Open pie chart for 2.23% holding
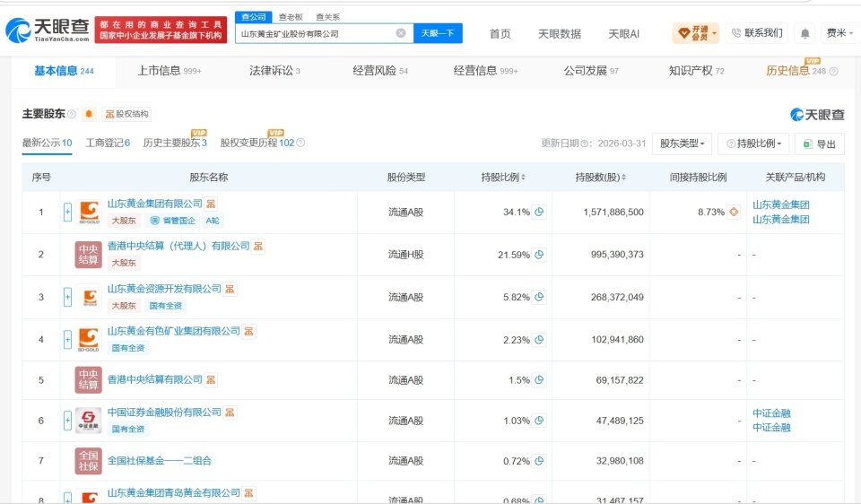 tap(539, 340)
